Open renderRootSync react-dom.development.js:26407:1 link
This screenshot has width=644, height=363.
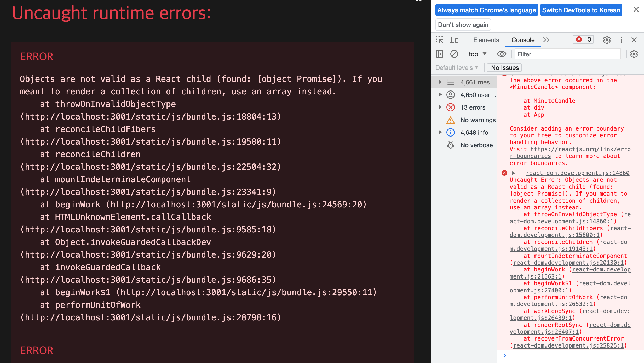(x=570, y=328)
